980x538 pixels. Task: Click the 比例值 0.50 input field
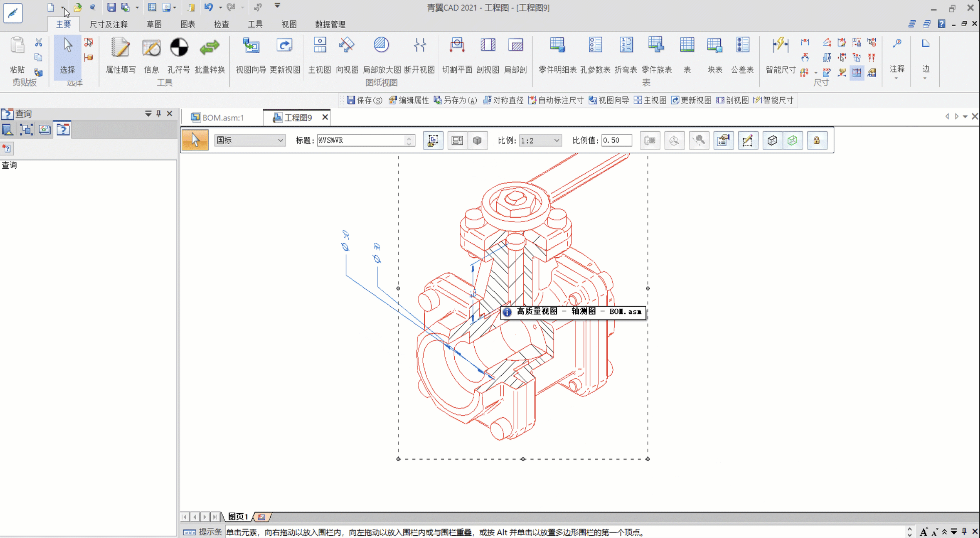pyautogui.click(x=616, y=140)
